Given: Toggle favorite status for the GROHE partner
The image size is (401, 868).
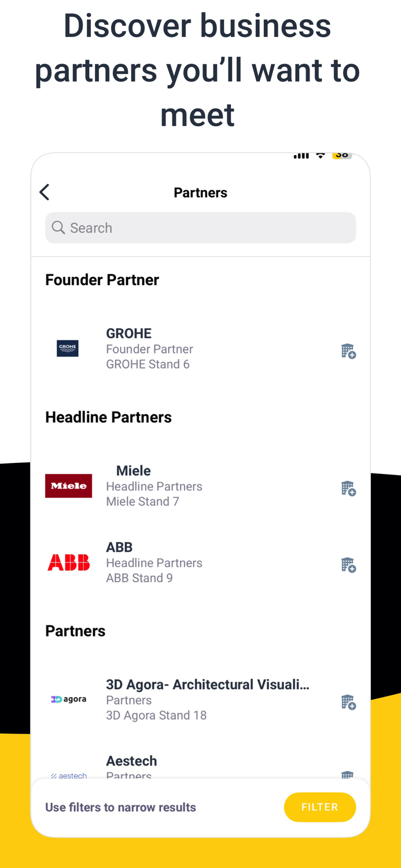Looking at the screenshot, I should pos(348,351).
